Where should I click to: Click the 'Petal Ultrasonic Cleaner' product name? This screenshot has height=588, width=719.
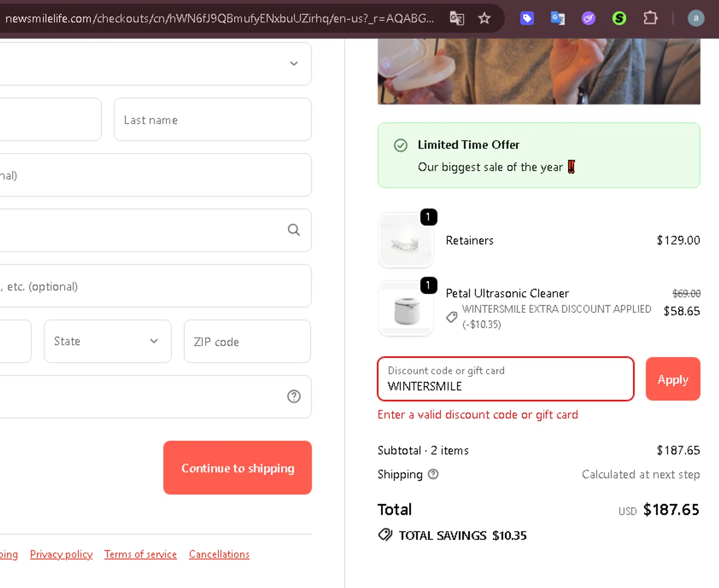point(508,293)
